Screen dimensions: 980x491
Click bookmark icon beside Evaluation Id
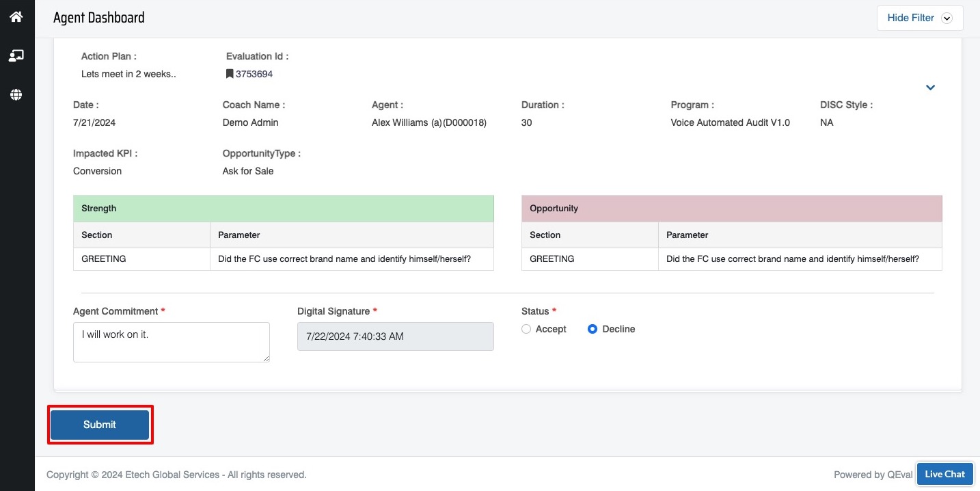coord(230,74)
